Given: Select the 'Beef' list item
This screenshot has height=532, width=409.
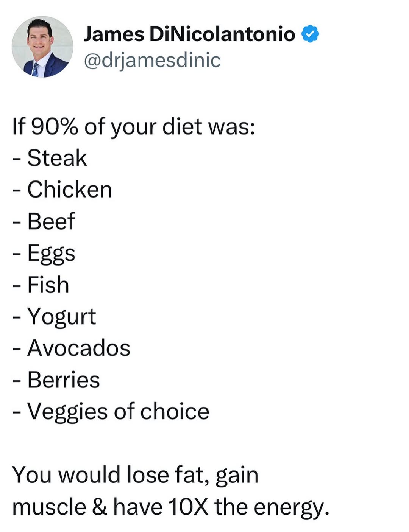Looking at the screenshot, I should (x=44, y=221).
